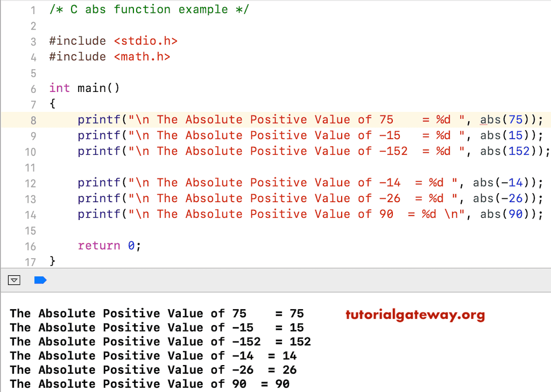Click line number 8 in the gutter
Screen dimensions: 551x392
click(33, 119)
